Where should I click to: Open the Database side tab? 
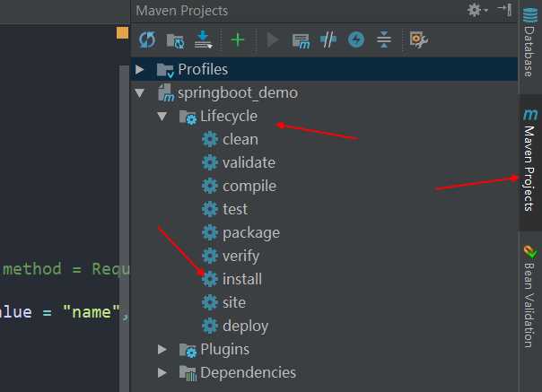click(529, 41)
